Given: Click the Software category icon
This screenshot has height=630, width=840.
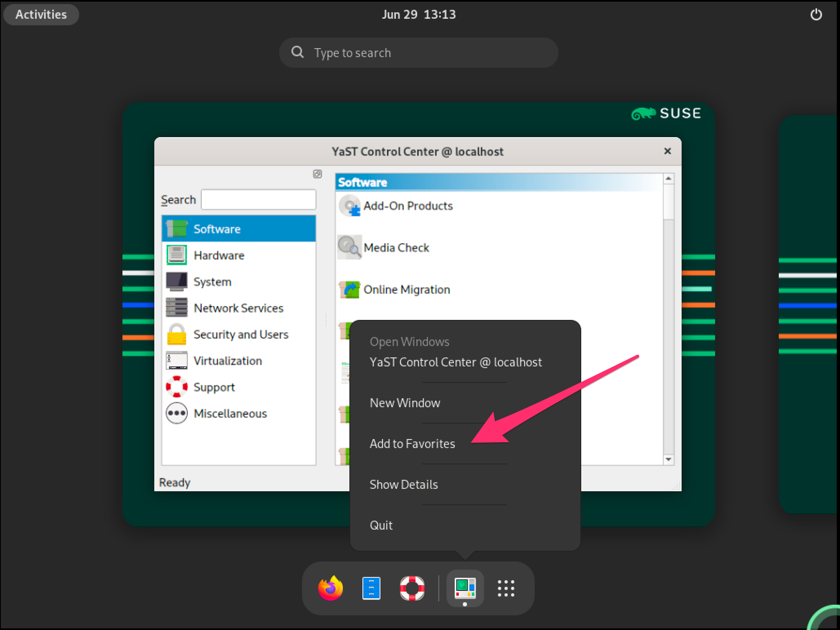Looking at the screenshot, I should pos(177,229).
